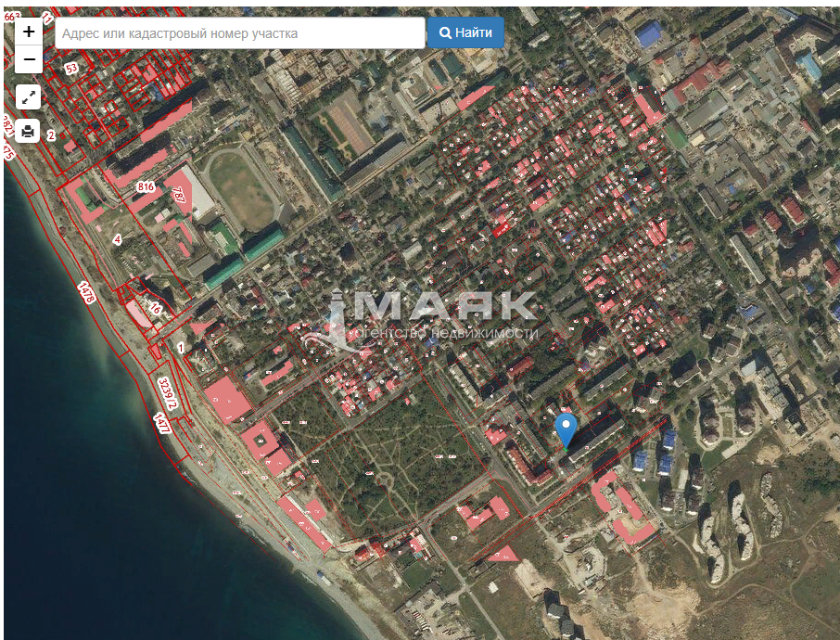Click the stadium field on the map
Viewport: 840px width, 640px height.
coord(241,188)
